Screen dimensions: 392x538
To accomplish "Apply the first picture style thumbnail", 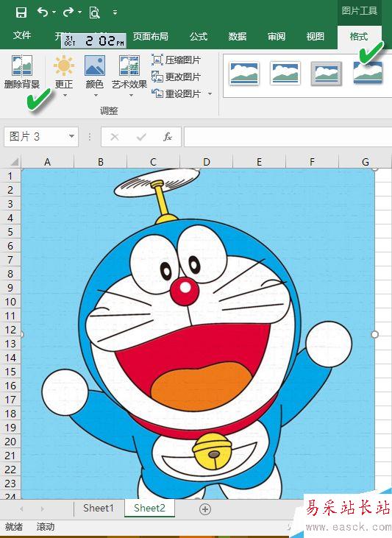I will (244, 73).
